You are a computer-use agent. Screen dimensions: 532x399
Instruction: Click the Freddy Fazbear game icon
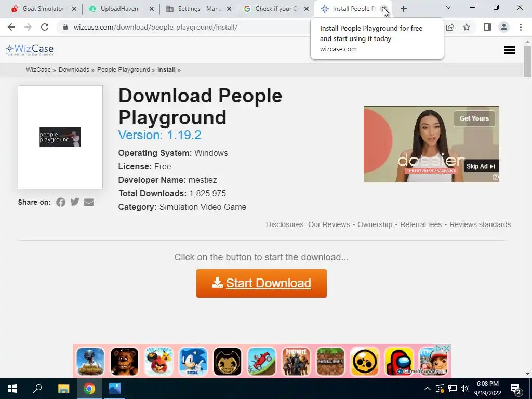125,362
